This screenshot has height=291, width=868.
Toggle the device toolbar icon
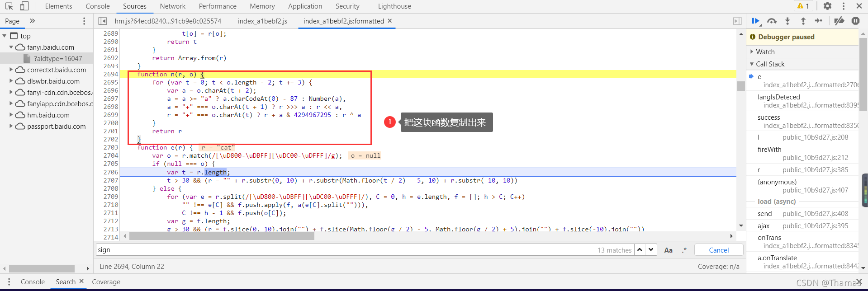[x=24, y=6]
